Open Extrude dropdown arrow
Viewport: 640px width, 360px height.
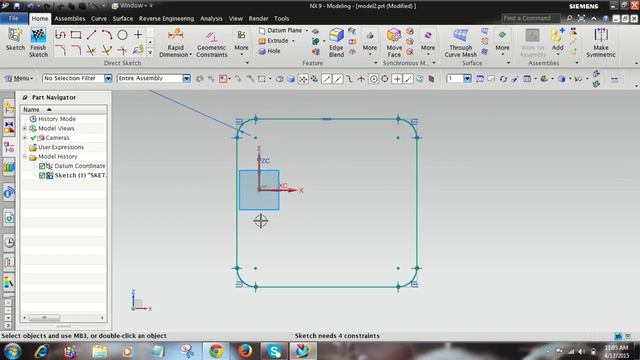(293, 41)
